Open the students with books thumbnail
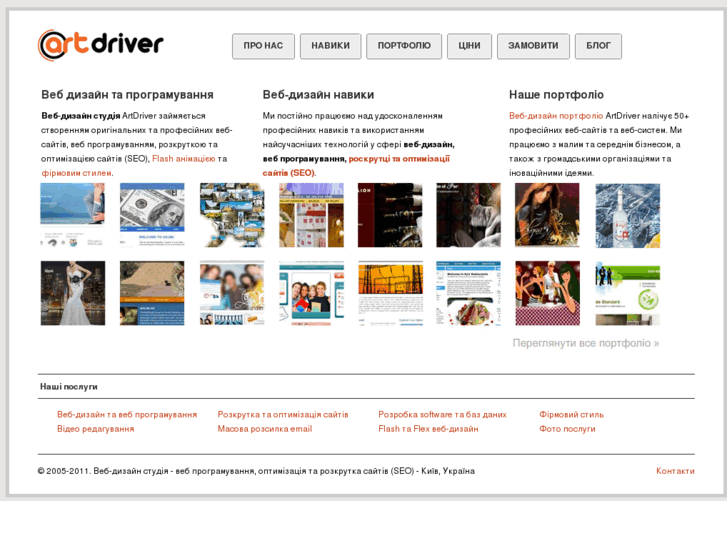Viewport: 727px width, 545px height. (x=311, y=293)
